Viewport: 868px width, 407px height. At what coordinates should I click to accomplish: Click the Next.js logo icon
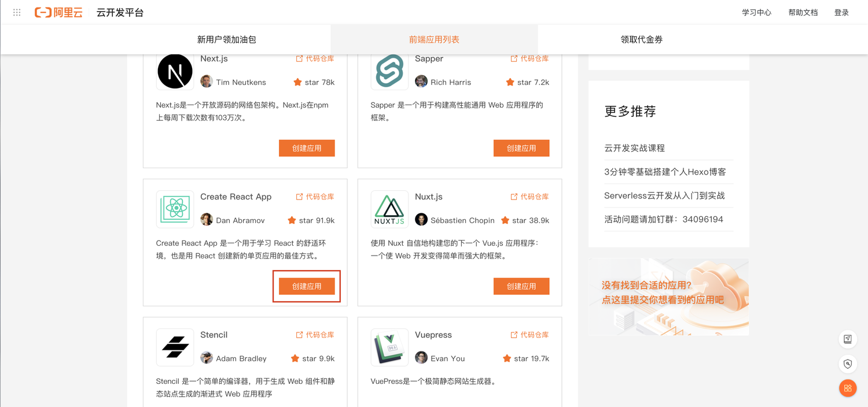[175, 72]
